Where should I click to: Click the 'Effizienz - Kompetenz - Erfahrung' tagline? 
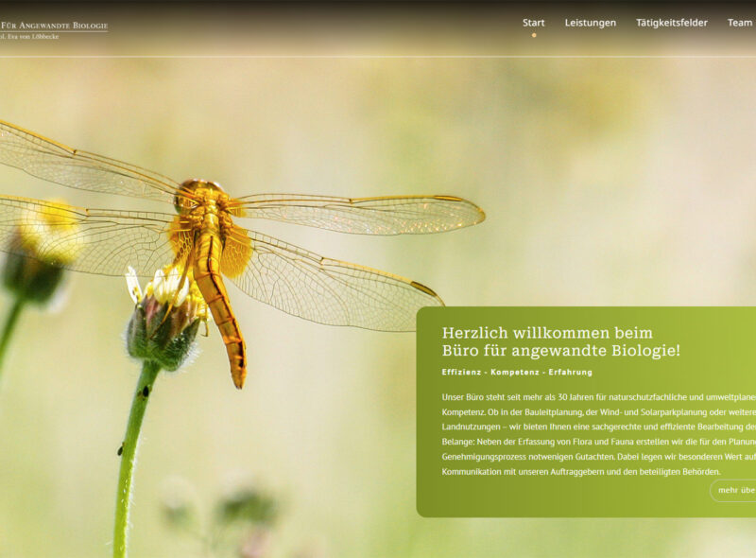pyautogui.click(x=517, y=372)
